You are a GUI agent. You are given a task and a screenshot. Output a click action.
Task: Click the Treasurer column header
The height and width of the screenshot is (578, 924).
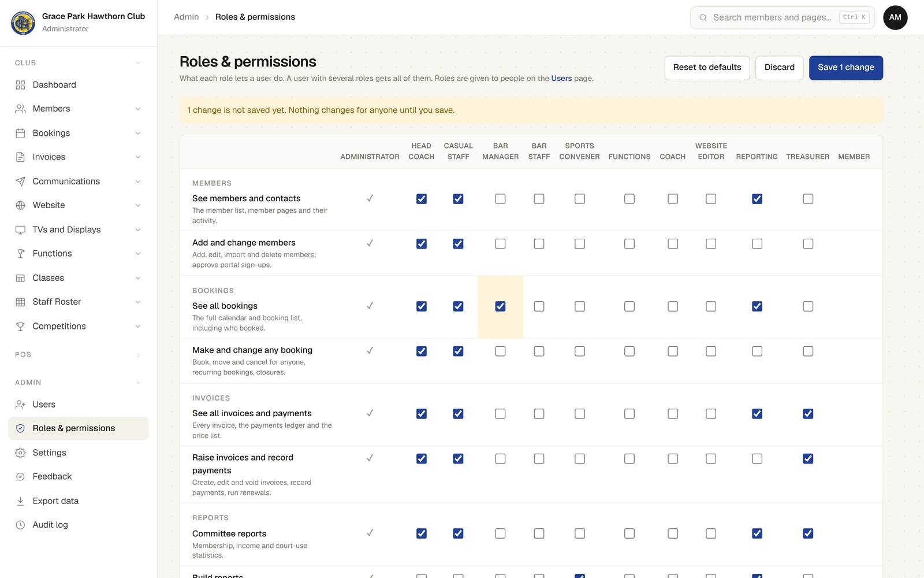[807, 157]
